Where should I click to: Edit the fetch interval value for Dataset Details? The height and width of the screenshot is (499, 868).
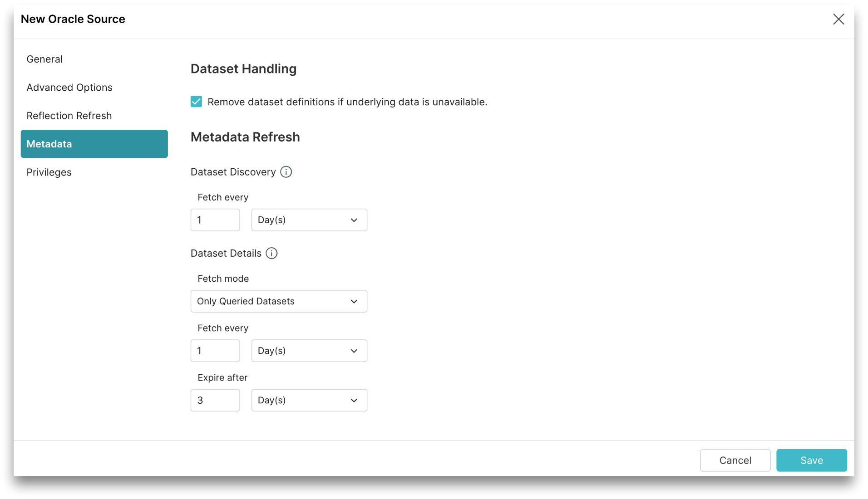click(215, 351)
